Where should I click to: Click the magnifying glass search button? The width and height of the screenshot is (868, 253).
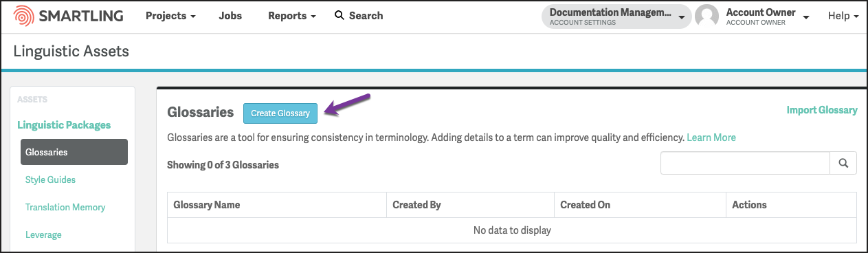pos(843,163)
